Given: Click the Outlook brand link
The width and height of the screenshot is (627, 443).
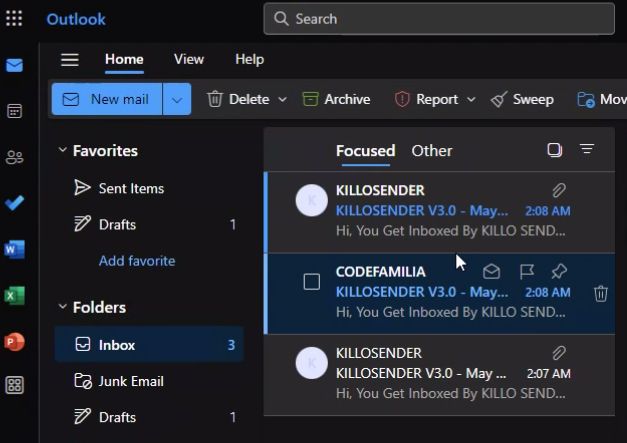Looking at the screenshot, I should point(76,19).
